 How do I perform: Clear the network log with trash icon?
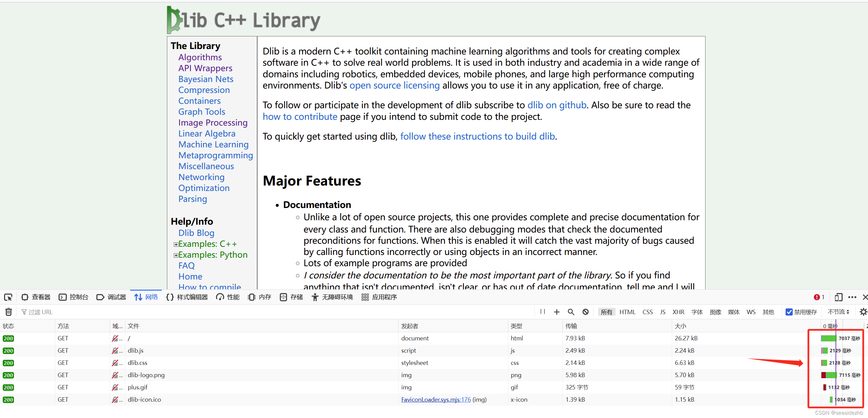click(9, 312)
